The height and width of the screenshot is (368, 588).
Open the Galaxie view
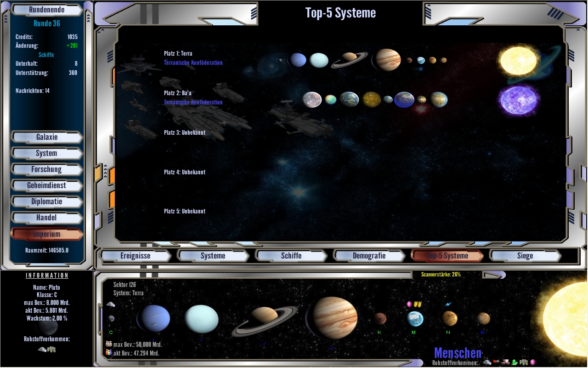[46, 137]
